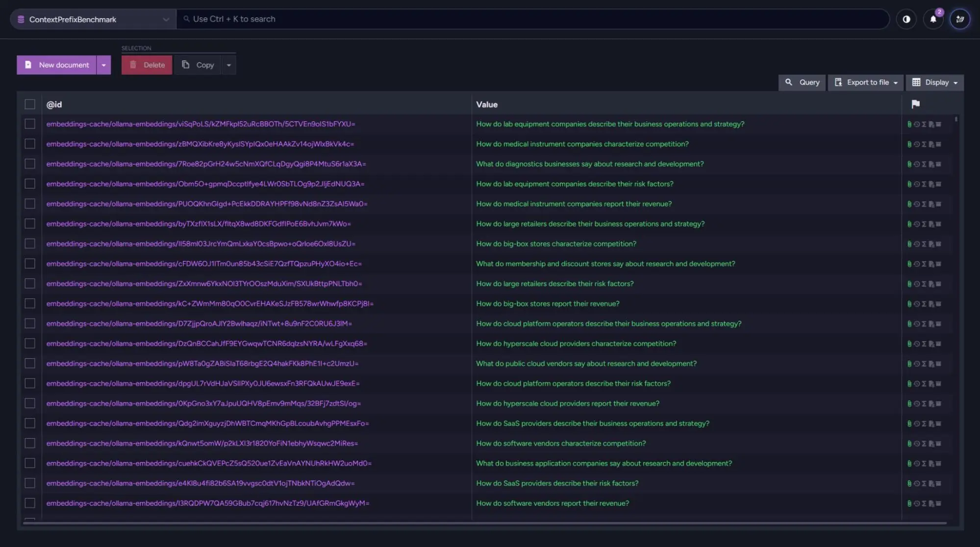The height and width of the screenshot is (547, 980).
Task: Tick checkbox for hyperscale cloud providers revenue row
Action: 30,403
